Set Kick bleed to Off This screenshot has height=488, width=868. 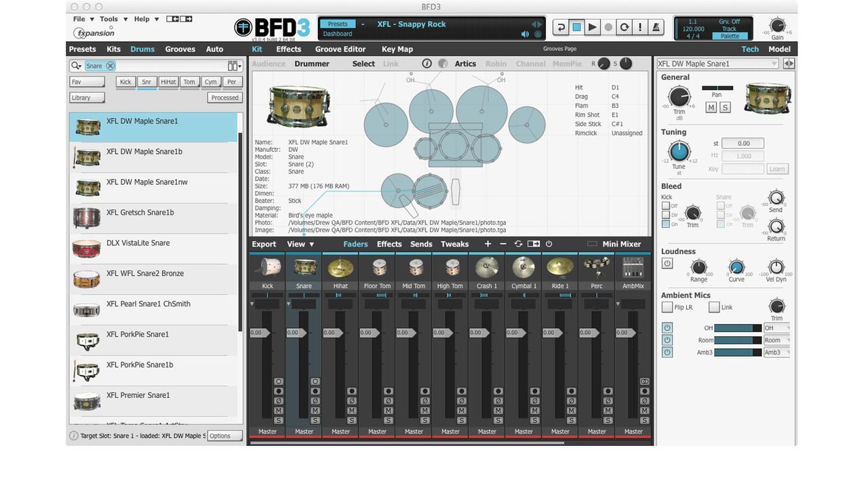coord(665,206)
